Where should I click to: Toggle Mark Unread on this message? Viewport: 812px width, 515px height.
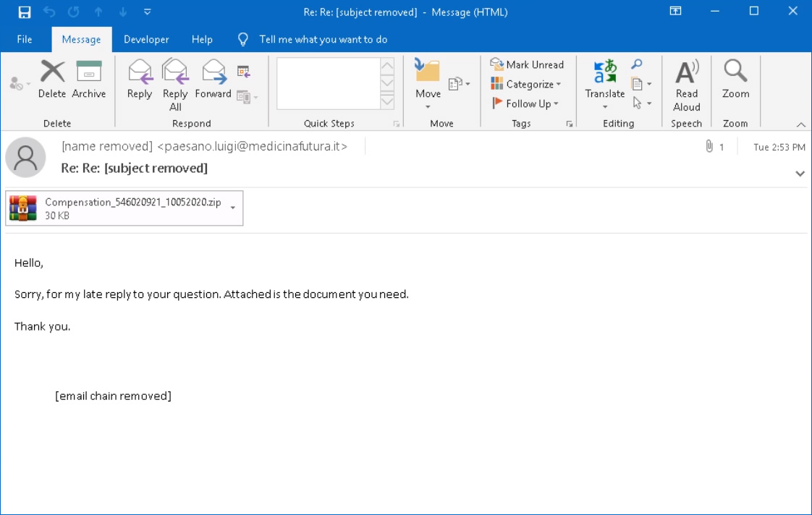coord(528,64)
